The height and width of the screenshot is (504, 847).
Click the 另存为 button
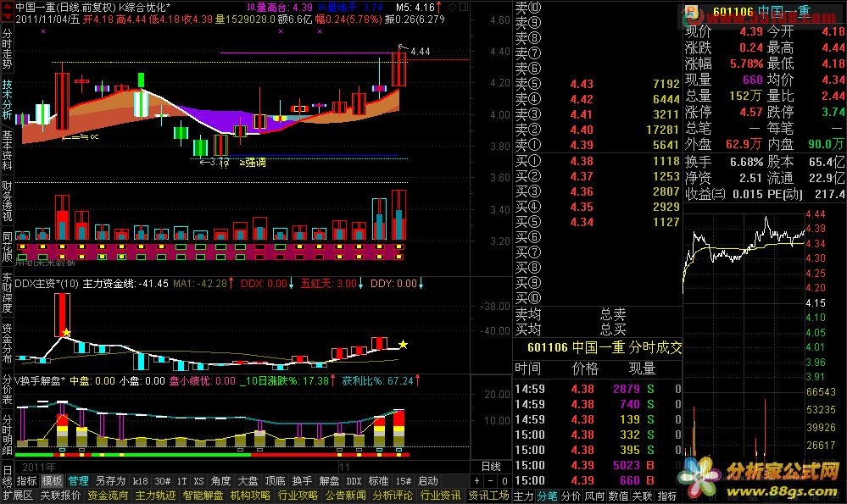click(x=110, y=481)
